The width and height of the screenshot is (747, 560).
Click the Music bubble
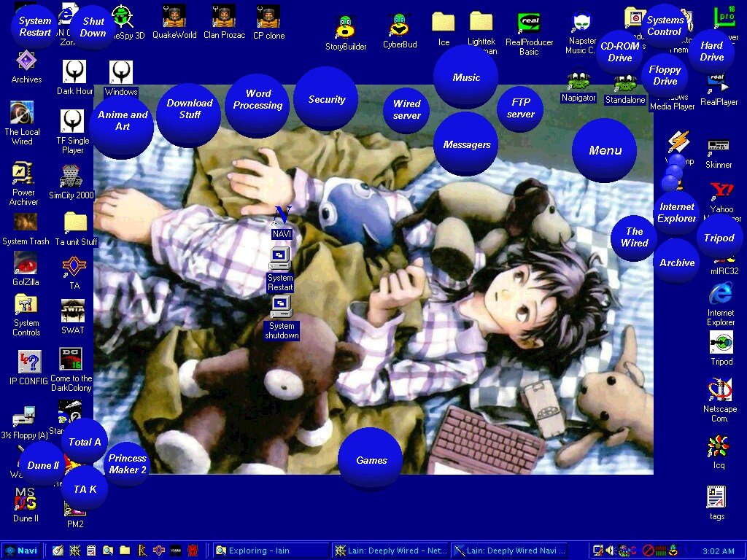click(466, 77)
